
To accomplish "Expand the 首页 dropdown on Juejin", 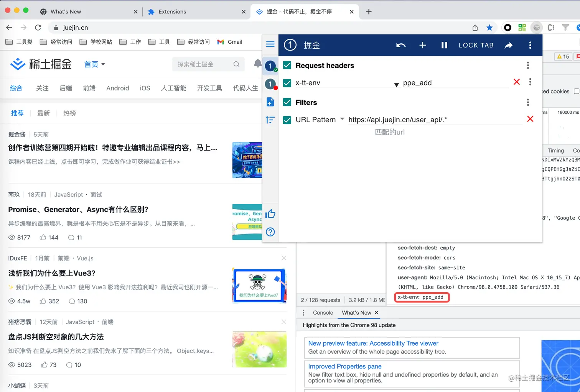I will 94,64.
